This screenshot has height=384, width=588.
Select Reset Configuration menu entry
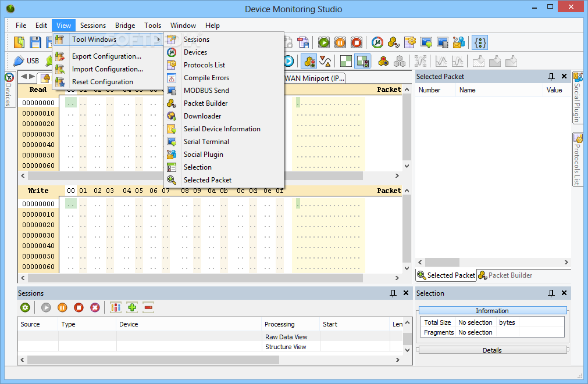[102, 82]
